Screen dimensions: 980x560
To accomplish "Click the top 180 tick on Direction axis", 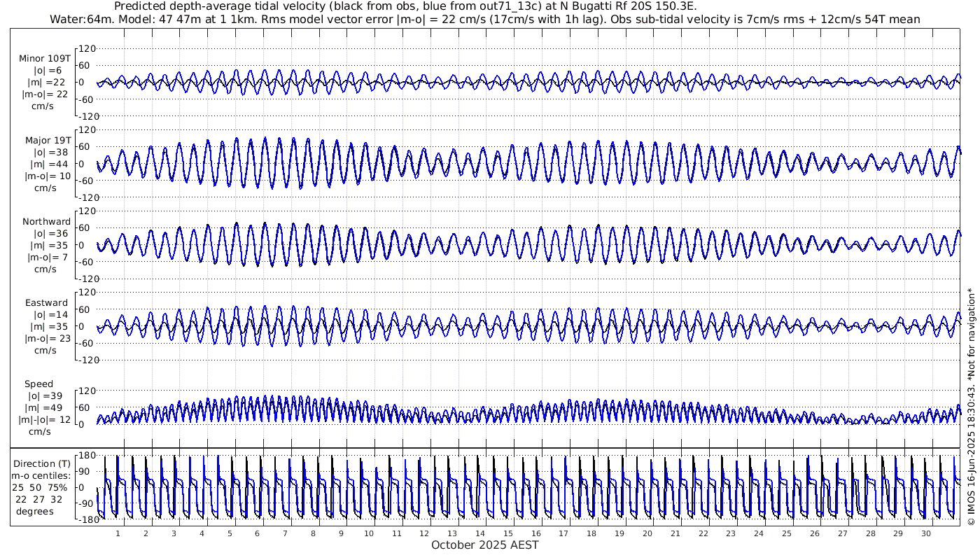I will click(85, 456).
